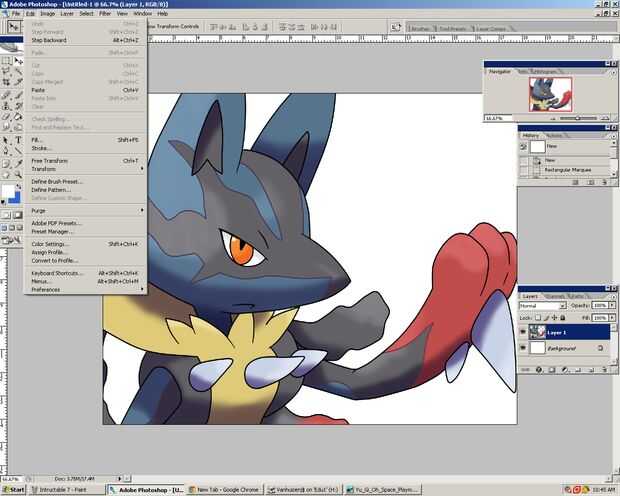This screenshot has height=496, width=620.
Task: Choose Color Settings from Edit menu
Action: (85, 244)
